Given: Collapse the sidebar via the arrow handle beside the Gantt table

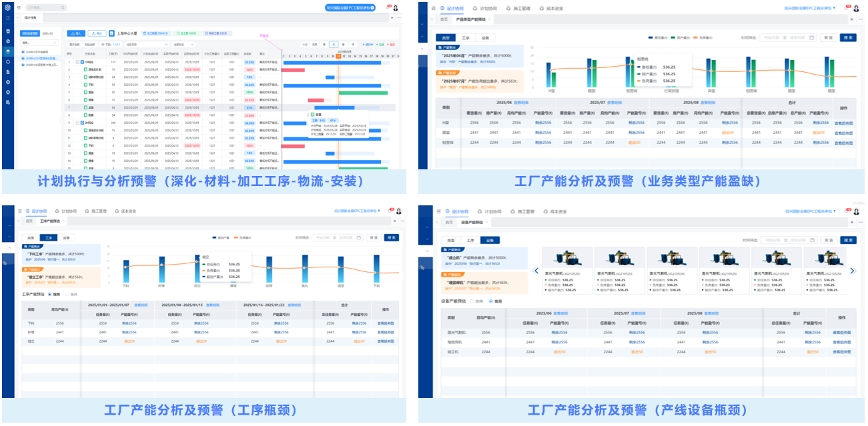Looking at the screenshot, I should [x=61, y=121].
